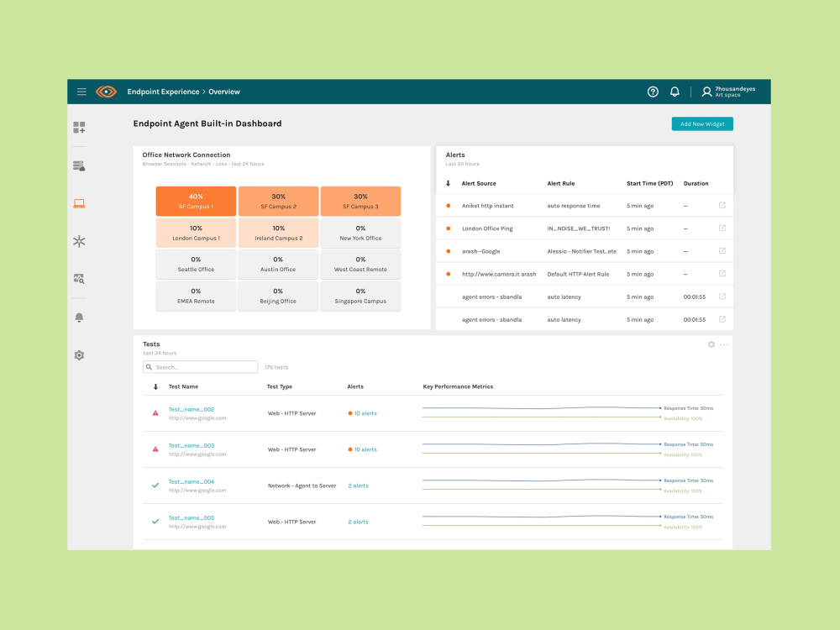Select the laptop Endpoint icon in sidebar

[x=79, y=203]
